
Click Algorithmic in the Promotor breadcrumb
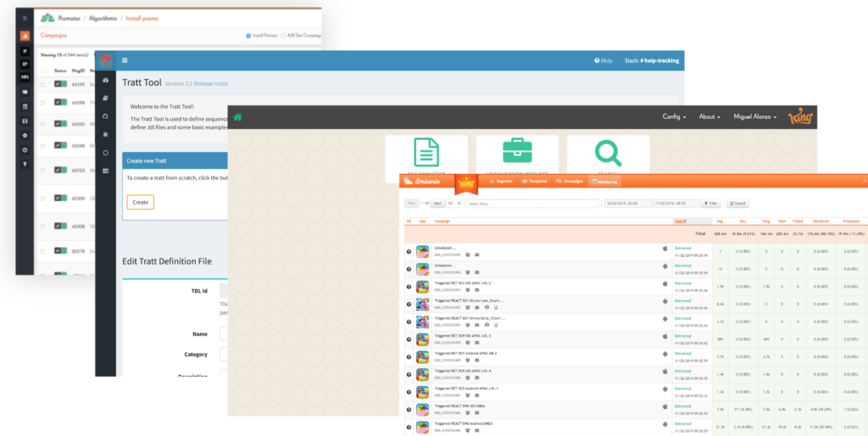click(103, 19)
